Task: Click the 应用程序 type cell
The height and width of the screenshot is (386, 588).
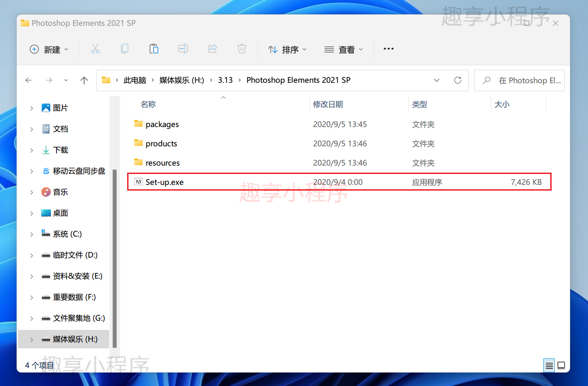Action: [427, 182]
